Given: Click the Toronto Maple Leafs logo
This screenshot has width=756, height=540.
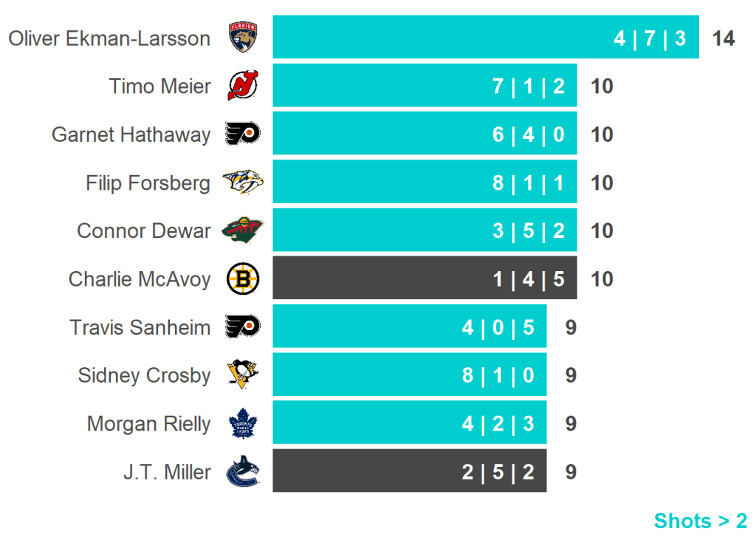Looking at the screenshot, I should [242, 423].
